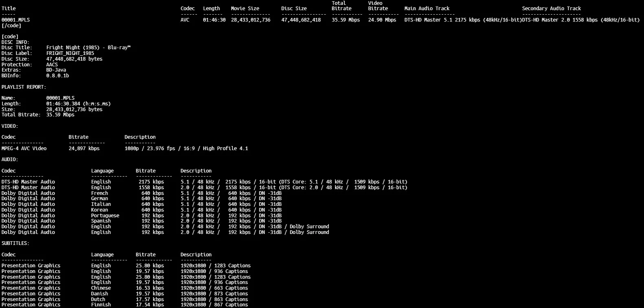Click the MPEG-4 AVC Video codec entry
The width and height of the screenshot is (644, 308).
pyautogui.click(x=24, y=149)
